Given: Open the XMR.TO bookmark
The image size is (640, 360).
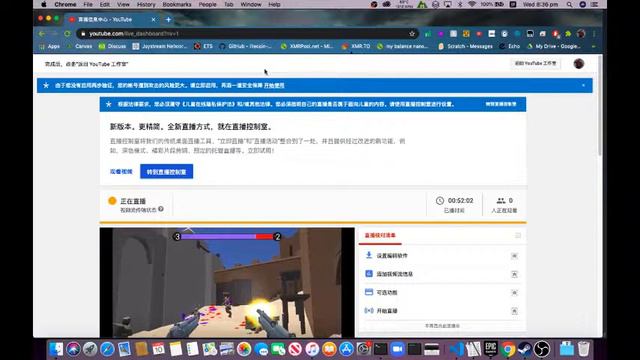Looking at the screenshot, I should [x=356, y=47].
